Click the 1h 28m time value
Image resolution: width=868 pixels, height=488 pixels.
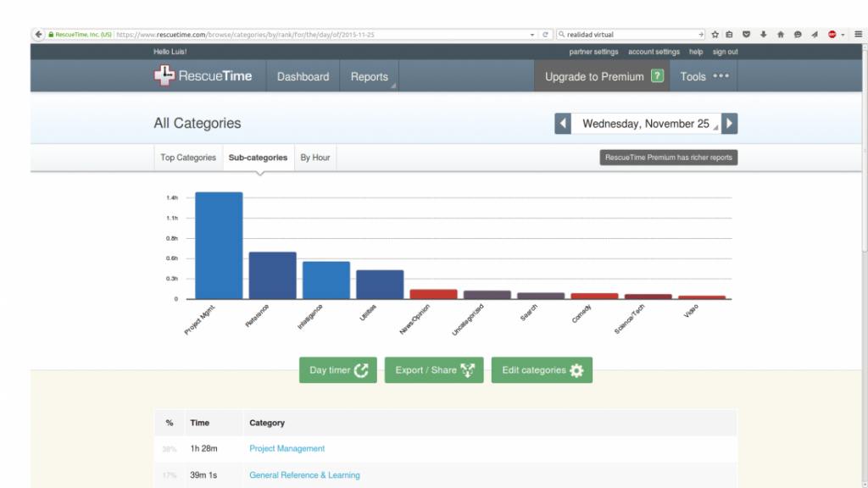coord(203,449)
